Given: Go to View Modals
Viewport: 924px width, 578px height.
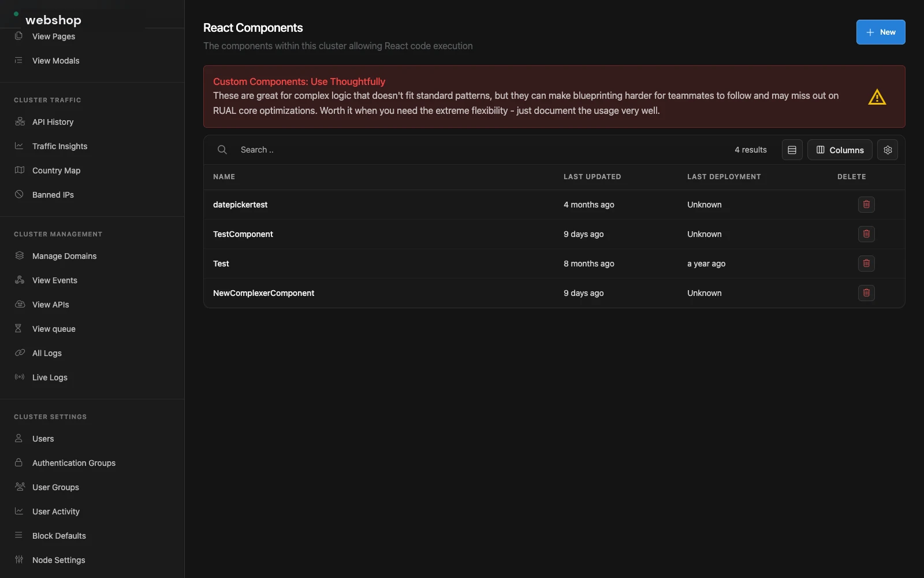Looking at the screenshot, I should 56,61.
